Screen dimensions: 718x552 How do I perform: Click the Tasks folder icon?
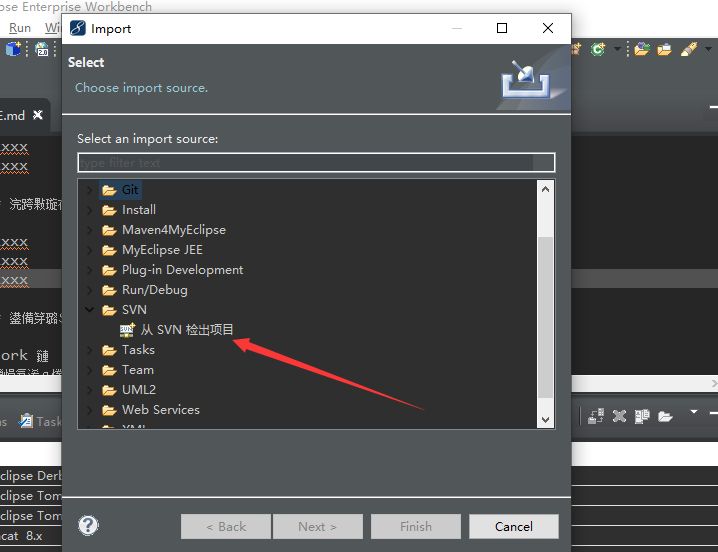tap(109, 350)
